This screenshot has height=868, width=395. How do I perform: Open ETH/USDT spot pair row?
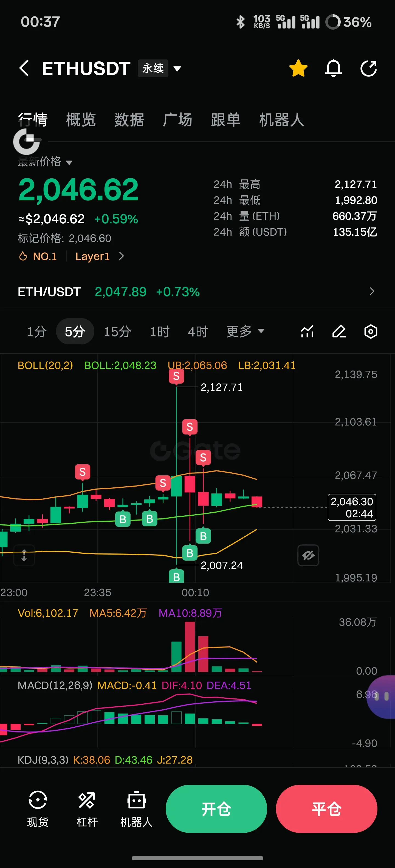(197, 292)
